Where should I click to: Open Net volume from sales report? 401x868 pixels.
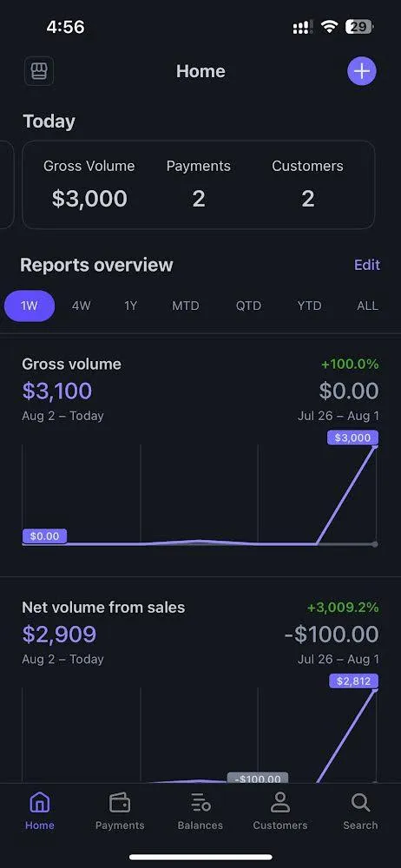[103, 608]
